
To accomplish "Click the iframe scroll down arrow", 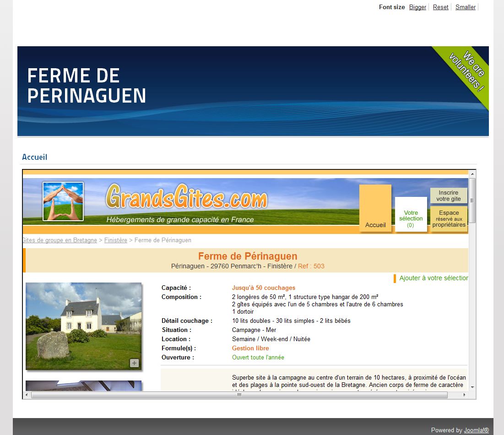I will point(472,387).
